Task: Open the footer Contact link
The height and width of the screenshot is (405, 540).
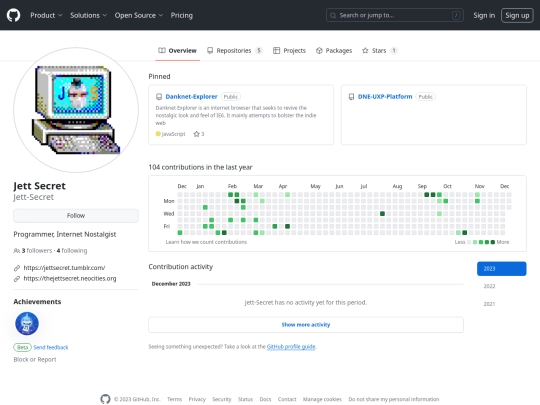Action: (287, 399)
